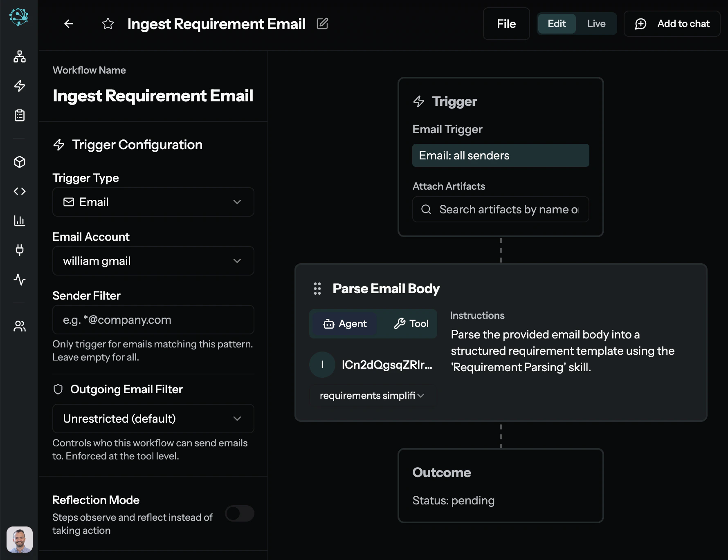The width and height of the screenshot is (728, 560).
Task: Select the cube artifacts icon in sidebar
Action: (x=19, y=162)
